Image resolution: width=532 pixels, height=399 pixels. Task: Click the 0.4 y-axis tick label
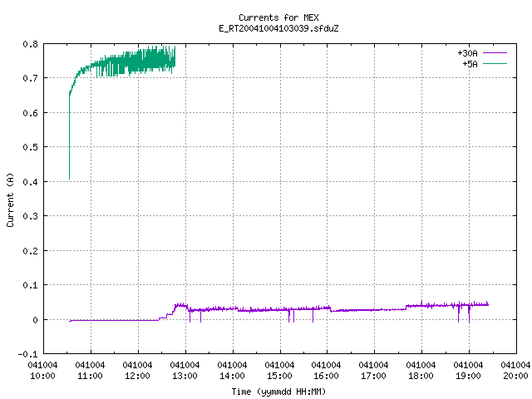[x=30, y=182]
